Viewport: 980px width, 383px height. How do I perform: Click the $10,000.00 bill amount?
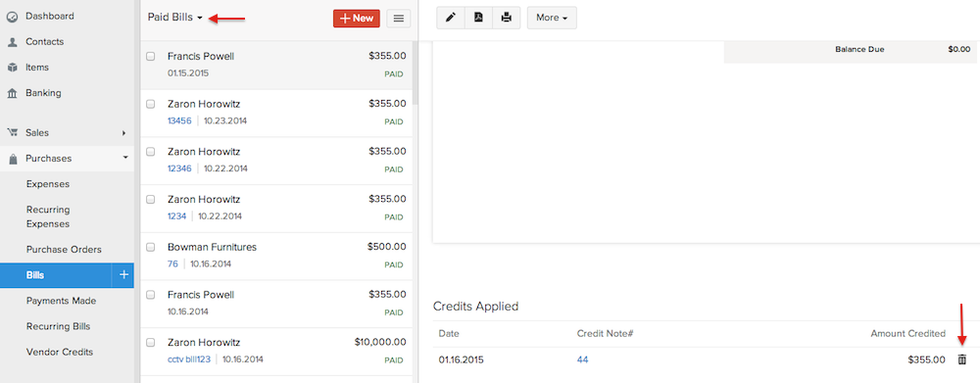(380, 343)
